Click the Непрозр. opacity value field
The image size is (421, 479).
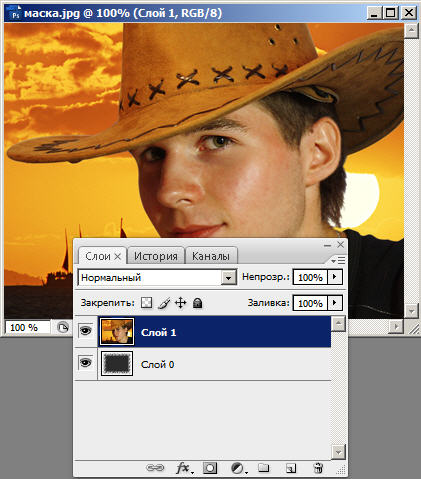coord(310,277)
